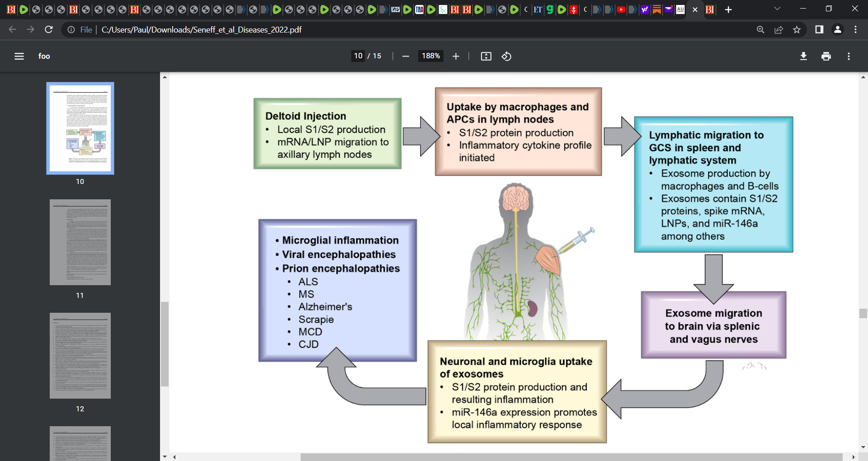This screenshot has width=868, height=461.
Task: Toggle the PDF thumbnail sidebar menu
Action: click(19, 56)
